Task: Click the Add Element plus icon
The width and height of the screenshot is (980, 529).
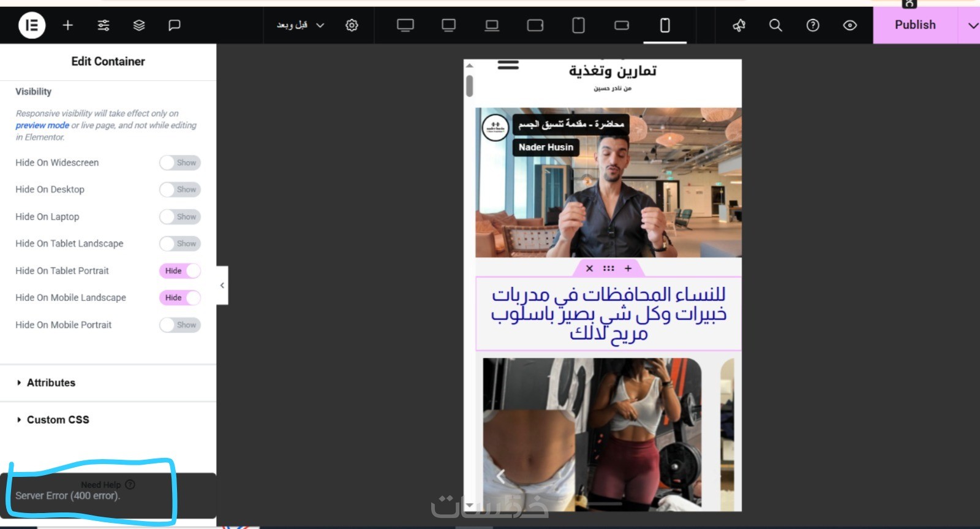Action: [x=67, y=25]
